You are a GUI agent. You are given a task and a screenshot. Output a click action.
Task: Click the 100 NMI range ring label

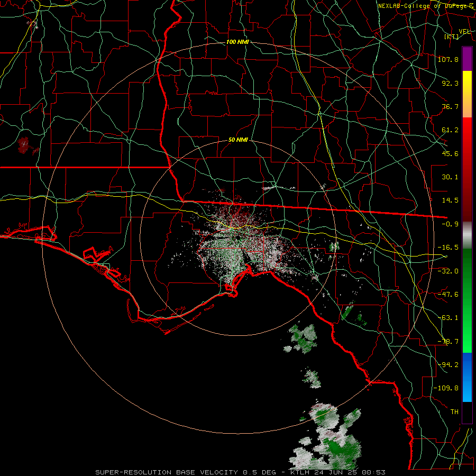click(237, 42)
